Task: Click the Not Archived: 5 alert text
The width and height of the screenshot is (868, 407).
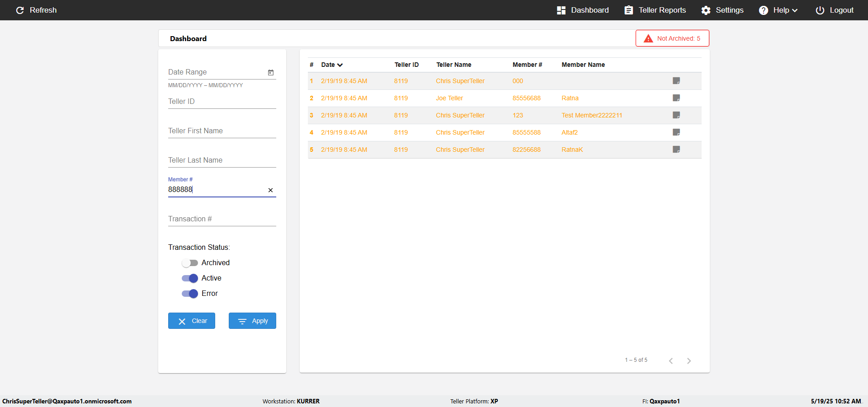Action: (679, 38)
